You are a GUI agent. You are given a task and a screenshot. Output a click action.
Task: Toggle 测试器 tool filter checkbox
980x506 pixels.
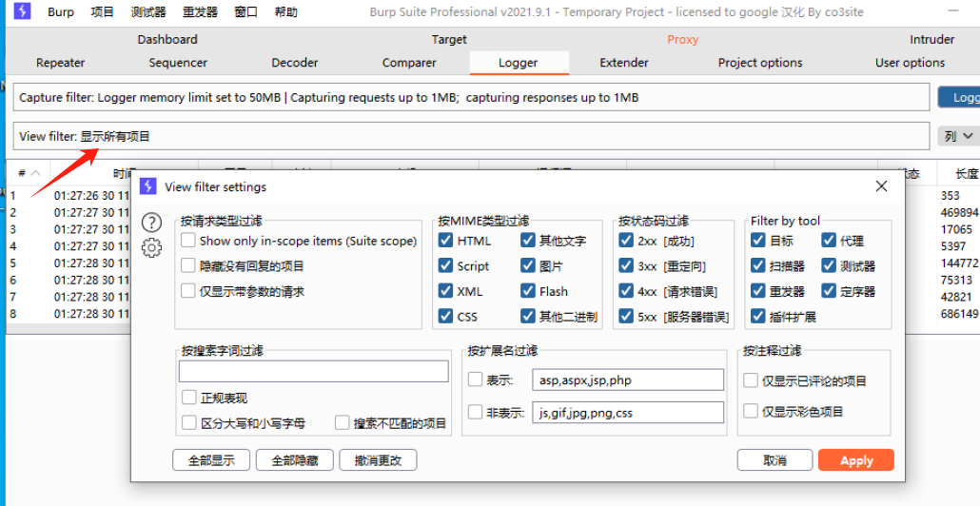pyautogui.click(x=829, y=265)
